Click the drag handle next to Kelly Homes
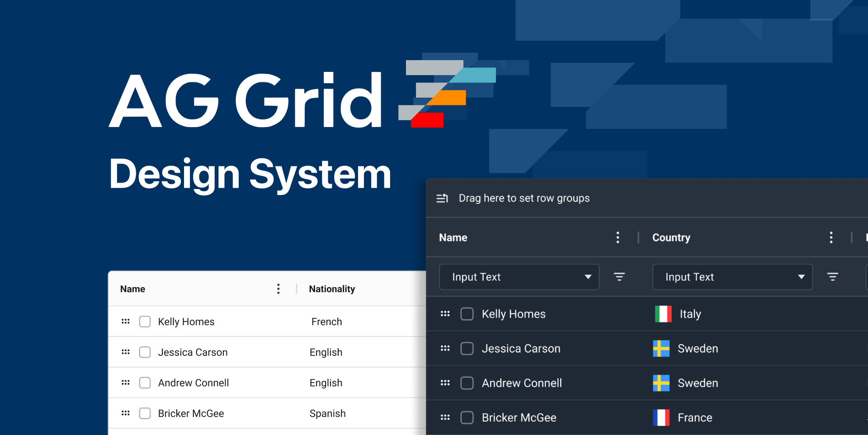The width and height of the screenshot is (868, 435). tap(445, 314)
